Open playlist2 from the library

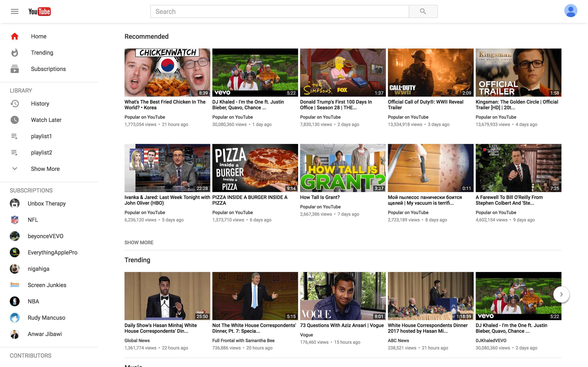(42, 153)
